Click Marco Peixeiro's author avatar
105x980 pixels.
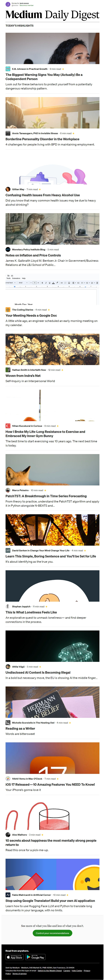[x=8, y=490]
